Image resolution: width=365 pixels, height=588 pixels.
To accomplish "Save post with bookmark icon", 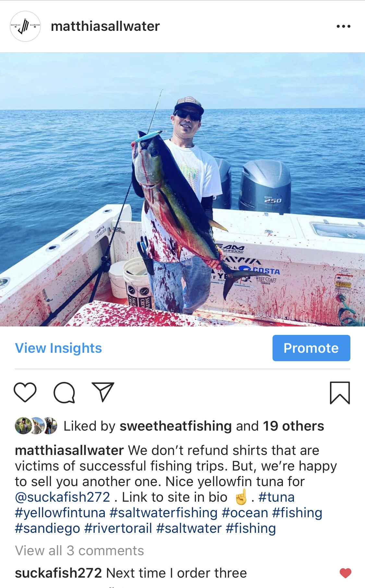I will click(340, 393).
